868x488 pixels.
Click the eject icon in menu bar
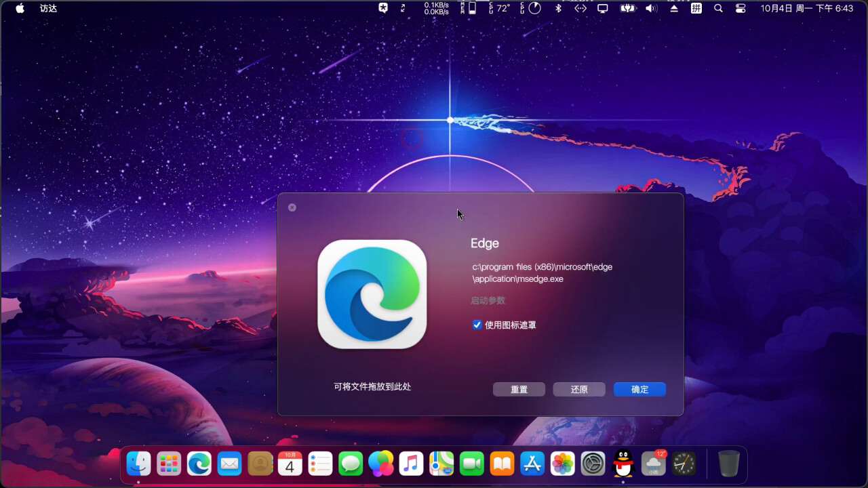[674, 8]
